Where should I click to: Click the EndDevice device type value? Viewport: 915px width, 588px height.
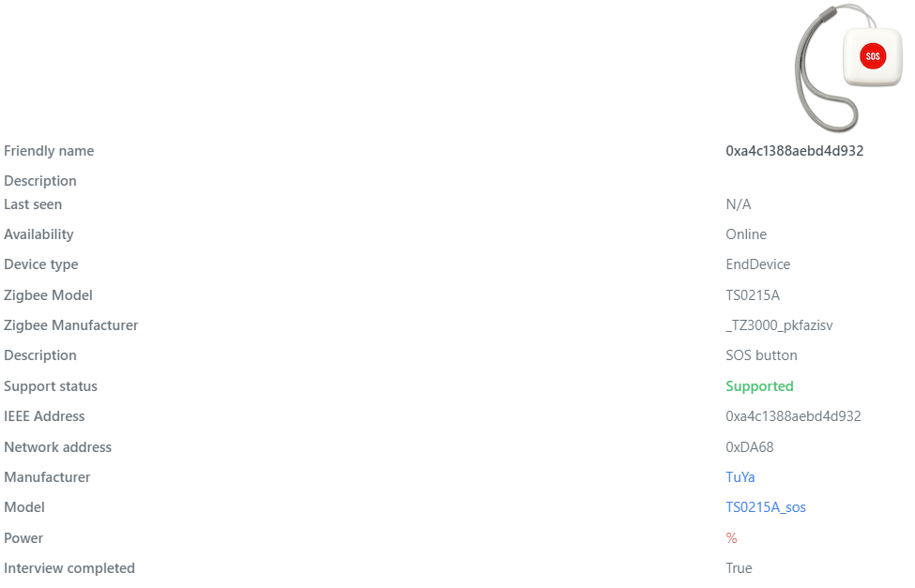[757, 264]
